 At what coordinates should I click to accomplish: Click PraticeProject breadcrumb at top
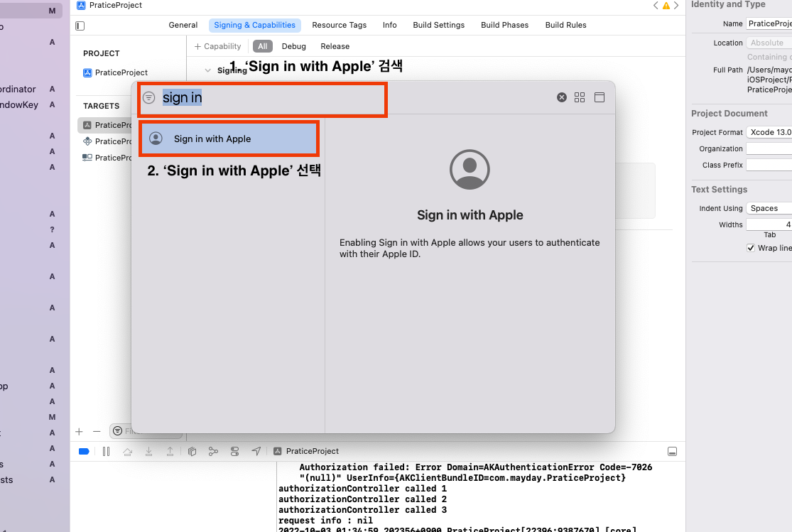pyautogui.click(x=109, y=6)
